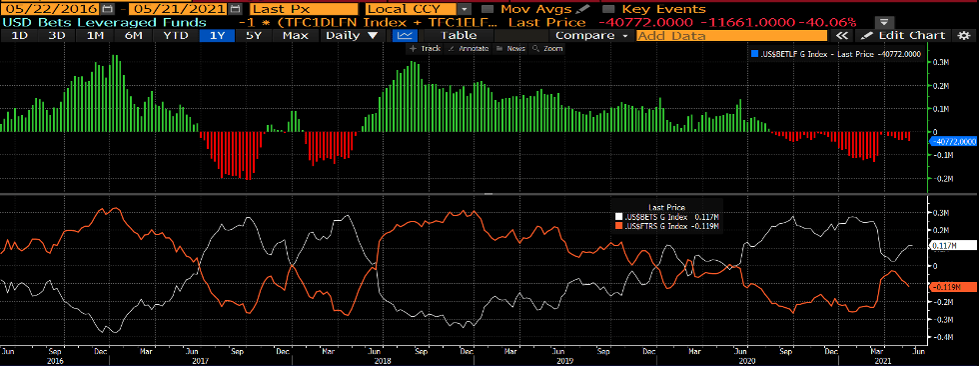The width and height of the screenshot is (980, 366).
Task: Click white .US$BETS legend color swatch
Action: coord(618,216)
